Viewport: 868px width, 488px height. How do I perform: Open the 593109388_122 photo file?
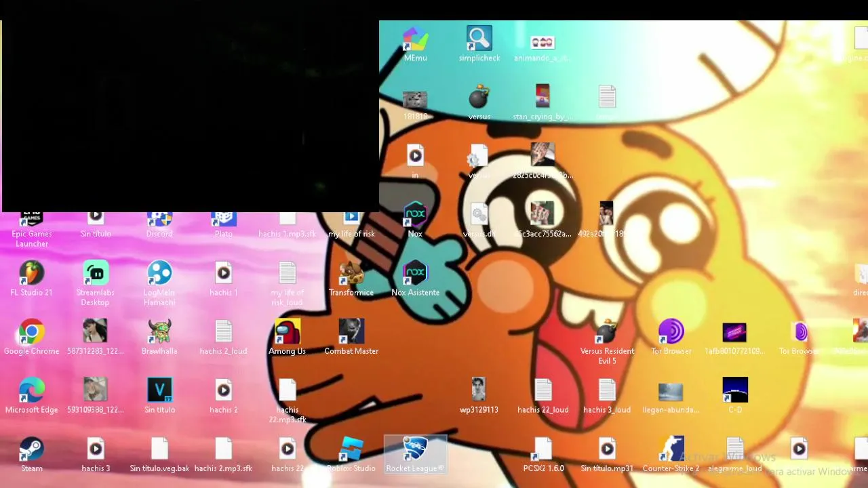(95, 395)
